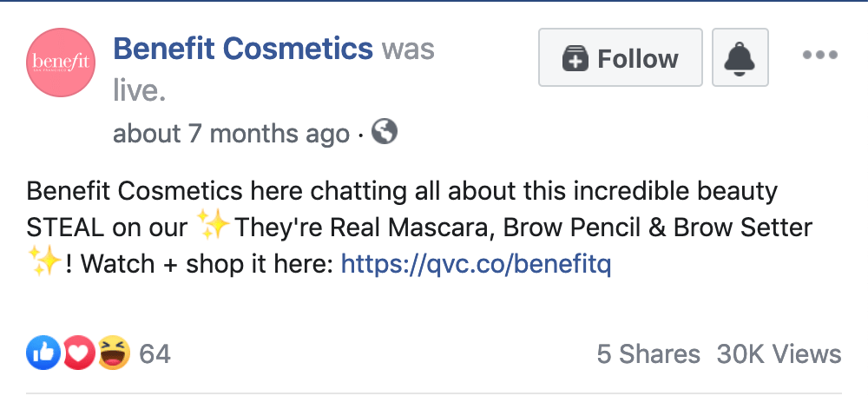Show the 64 reactions list
The height and width of the screenshot is (396, 868).
[155, 353]
